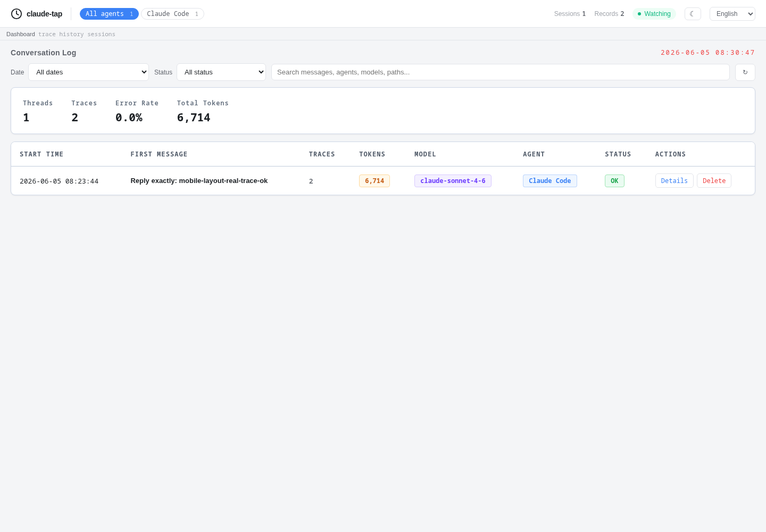Open the All dates filter dropdown
Viewport: 766px width, 532px height.
coord(88,72)
